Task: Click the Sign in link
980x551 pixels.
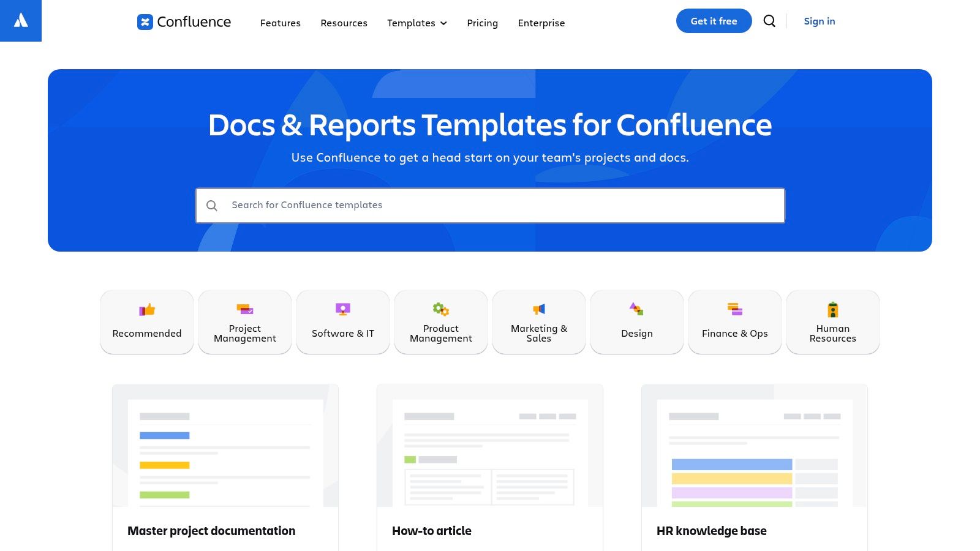Action: 819,21
